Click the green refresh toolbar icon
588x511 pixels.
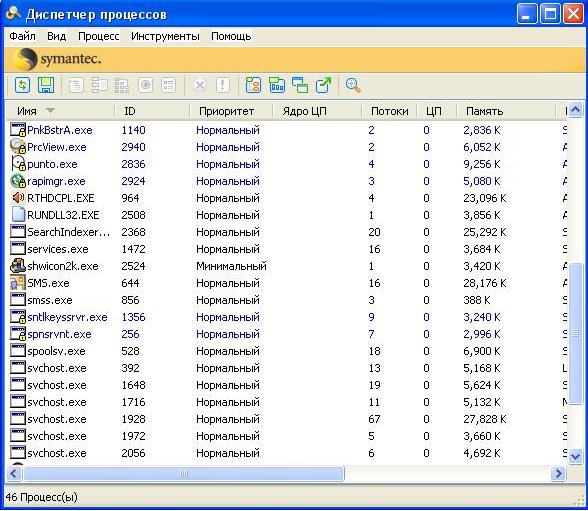point(22,85)
